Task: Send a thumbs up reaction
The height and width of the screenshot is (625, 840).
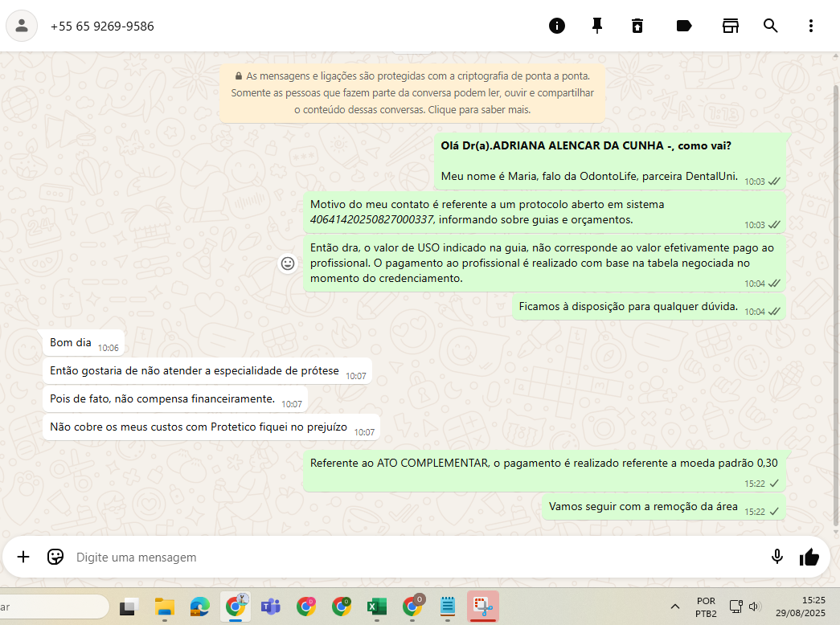Action: point(809,557)
